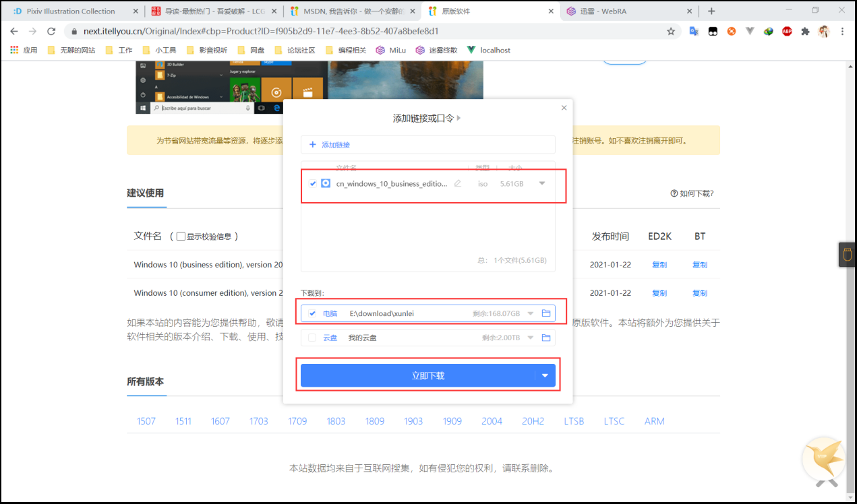
Task: Uncheck the cn_windows_10 file checkbox
Action: 312,183
